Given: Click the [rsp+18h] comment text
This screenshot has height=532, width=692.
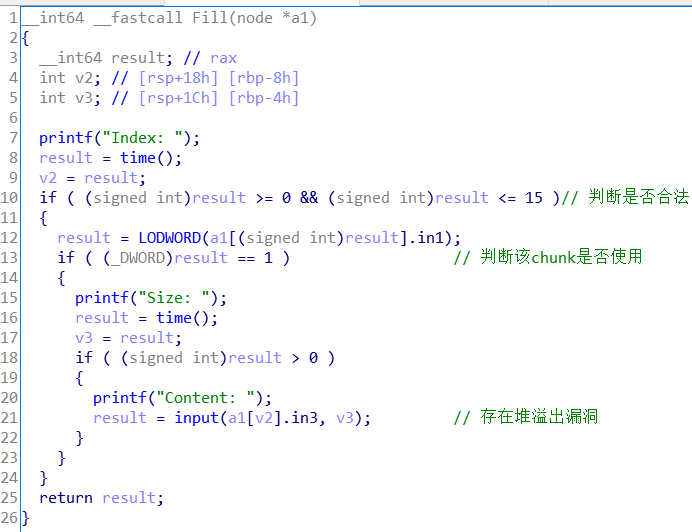Looking at the screenshot, I should click(178, 78).
